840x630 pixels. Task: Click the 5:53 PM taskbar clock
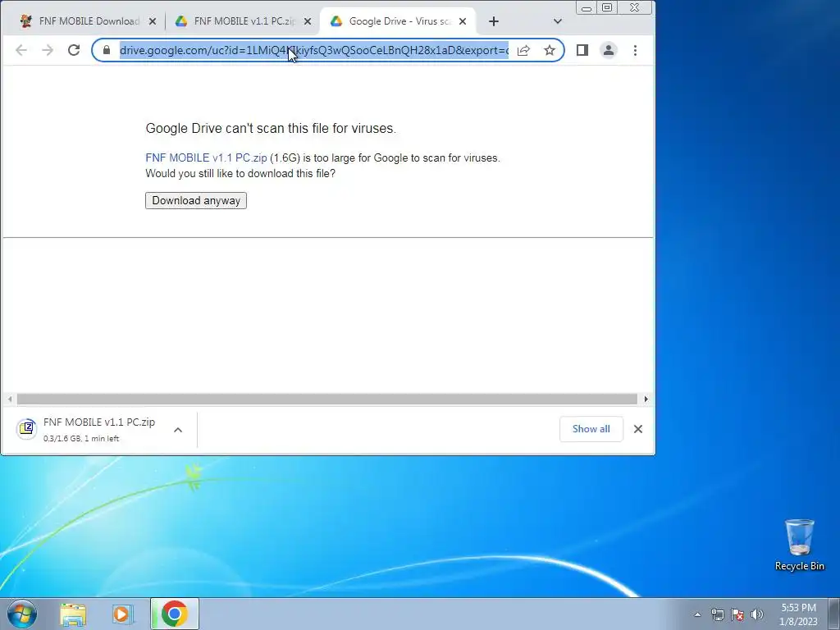(x=799, y=614)
